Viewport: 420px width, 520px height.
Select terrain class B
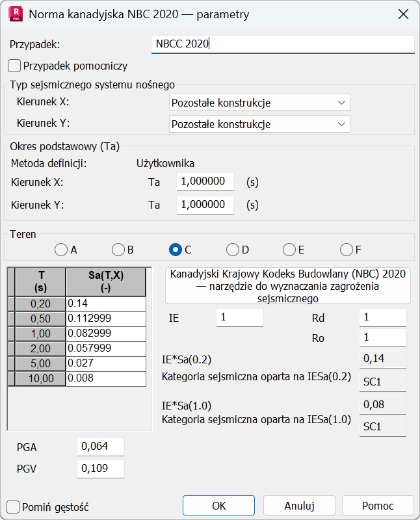click(118, 250)
